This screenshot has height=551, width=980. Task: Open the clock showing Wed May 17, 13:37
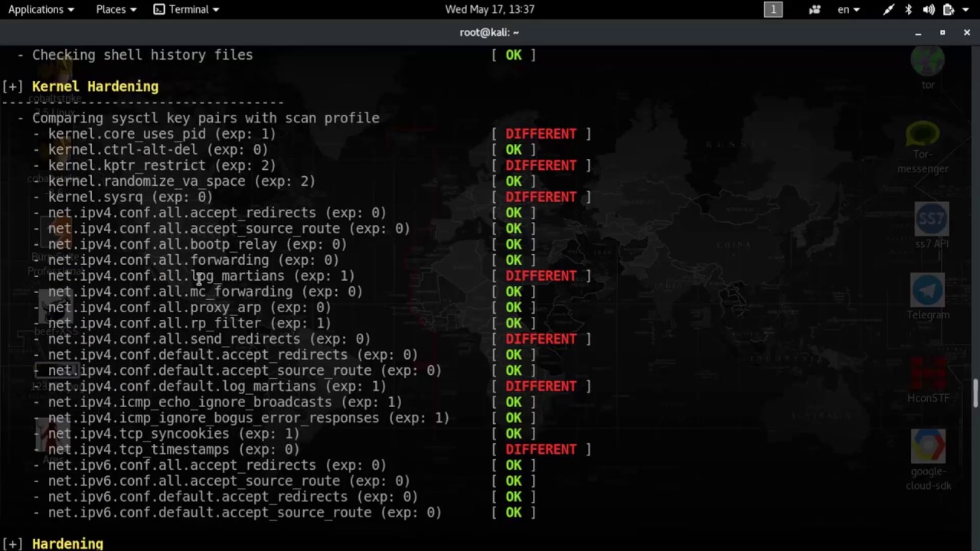(490, 9)
